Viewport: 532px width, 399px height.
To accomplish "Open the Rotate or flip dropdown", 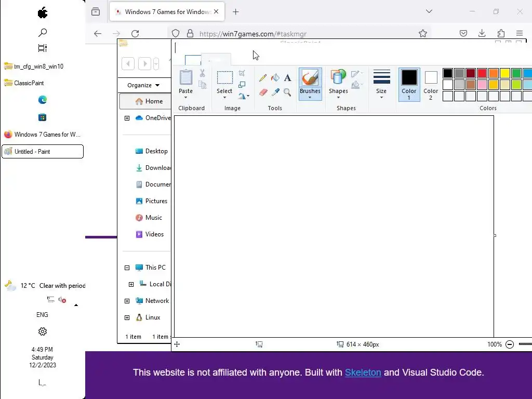I will (x=244, y=96).
